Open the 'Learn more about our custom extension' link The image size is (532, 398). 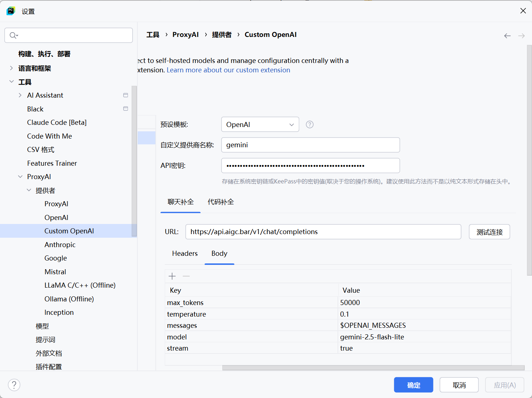click(228, 70)
